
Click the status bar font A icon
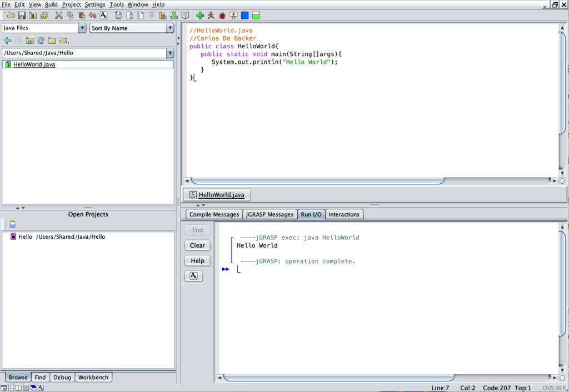click(x=41, y=388)
